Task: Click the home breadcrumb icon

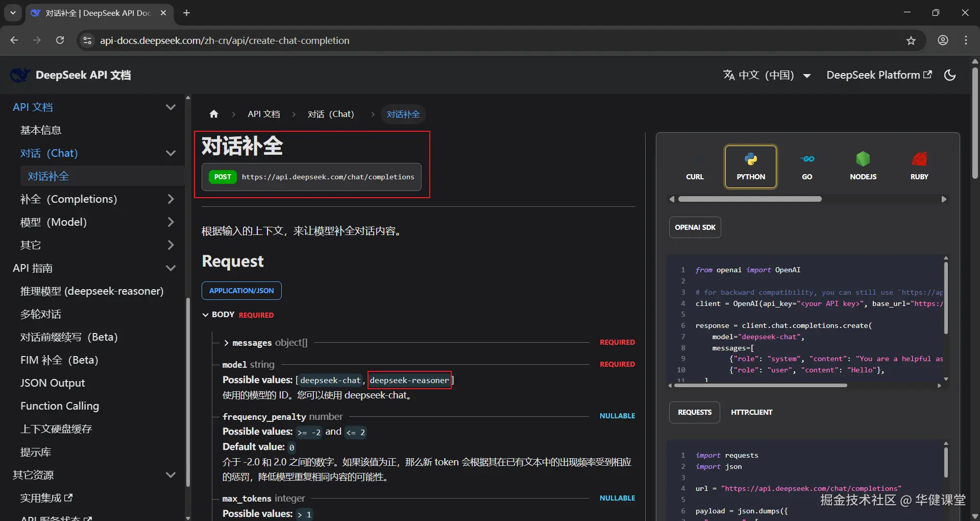Action: click(x=214, y=114)
